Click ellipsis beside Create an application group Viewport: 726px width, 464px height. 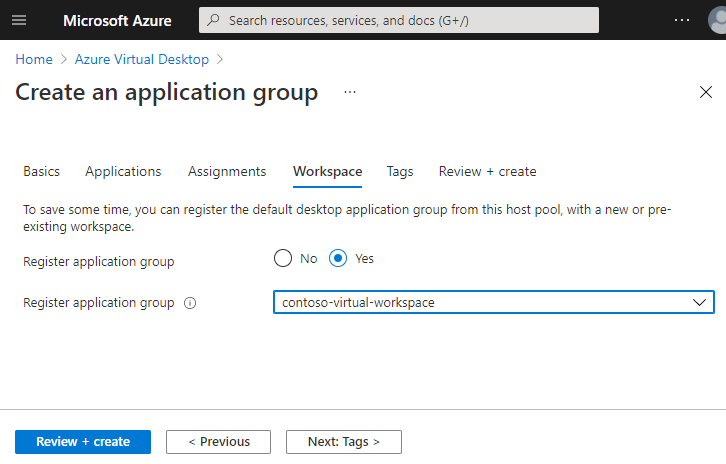[x=350, y=92]
